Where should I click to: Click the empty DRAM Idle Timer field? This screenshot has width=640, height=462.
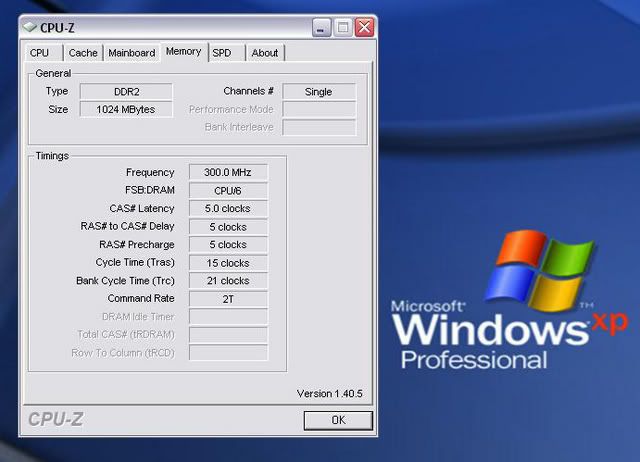228,317
